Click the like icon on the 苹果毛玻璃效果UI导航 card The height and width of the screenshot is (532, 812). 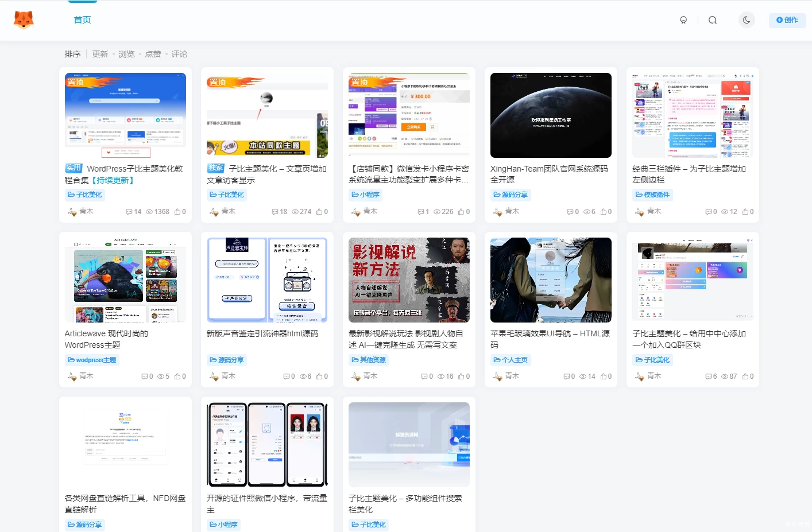[604, 376]
